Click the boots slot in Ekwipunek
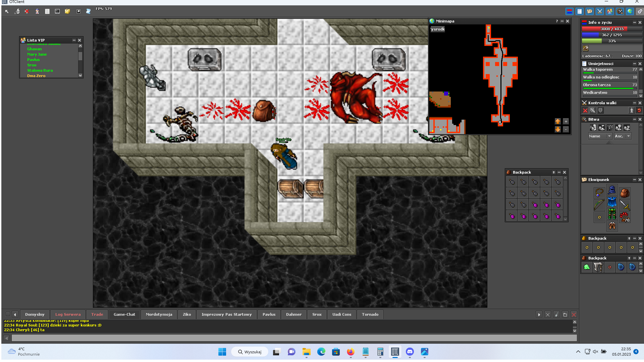 point(612,226)
